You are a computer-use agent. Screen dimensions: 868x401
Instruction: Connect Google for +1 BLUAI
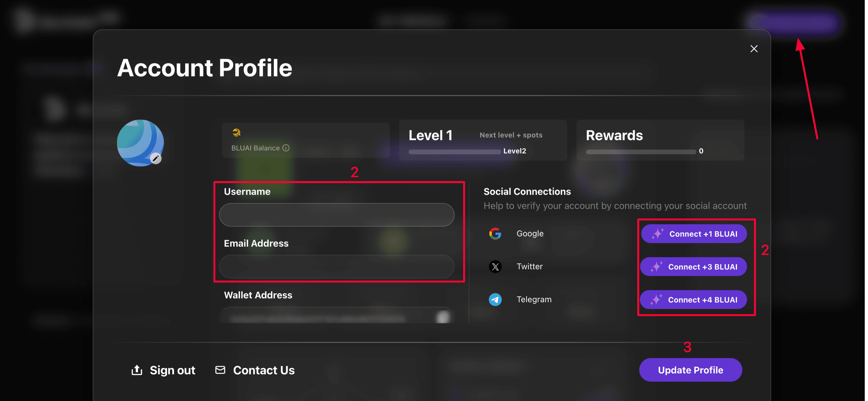694,234
